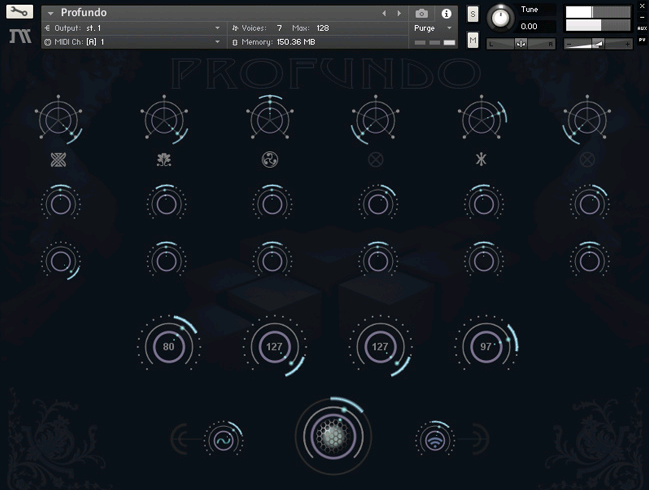Expand the Purge dropdown menu
This screenshot has height=490, width=649.
[433, 28]
